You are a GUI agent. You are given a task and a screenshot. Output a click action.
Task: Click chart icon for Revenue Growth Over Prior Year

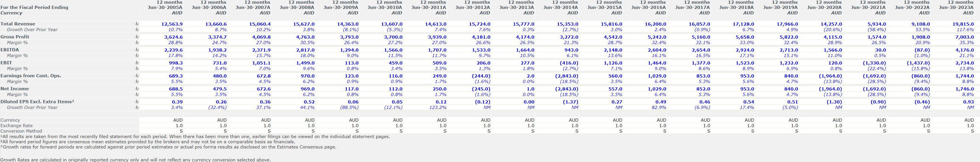[x=137, y=30]
